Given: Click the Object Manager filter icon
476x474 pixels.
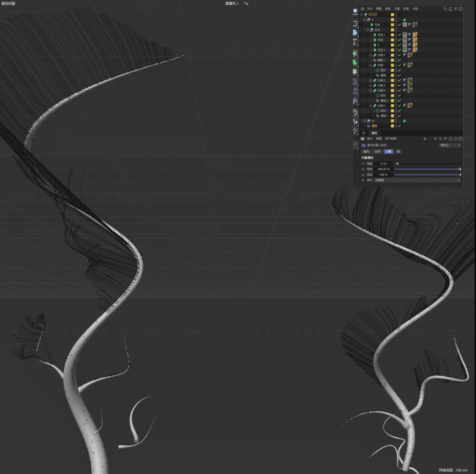Looking at the screenshot, I should coord(455,9).
